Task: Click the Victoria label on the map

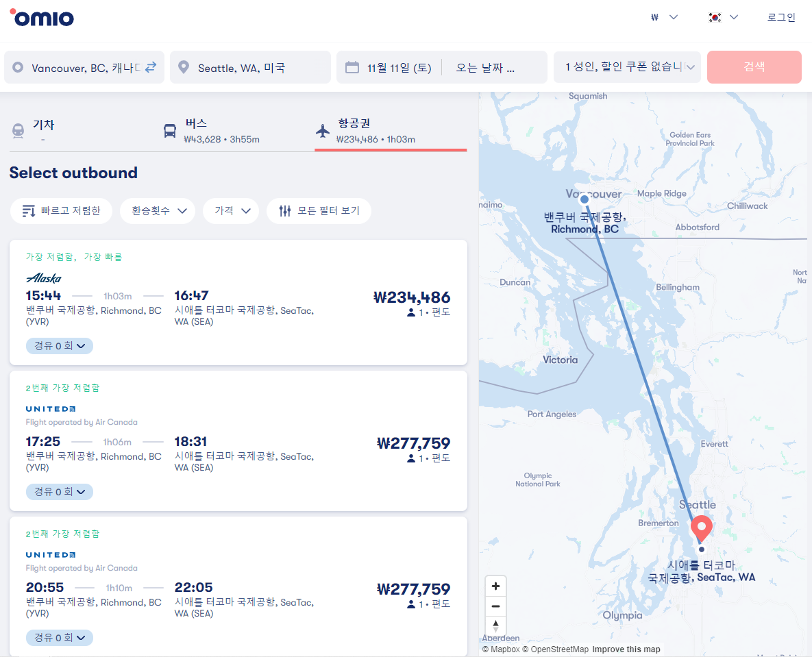Action: pos(560,360)
